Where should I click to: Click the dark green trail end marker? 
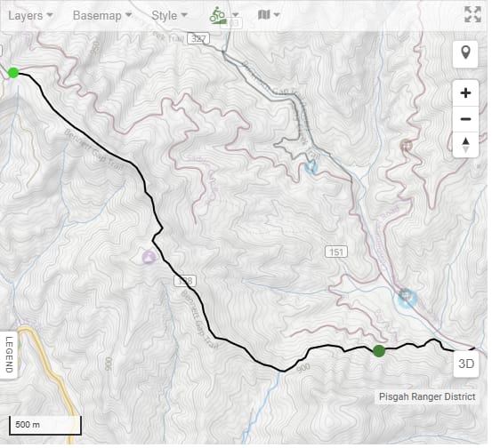pos(379,351)
